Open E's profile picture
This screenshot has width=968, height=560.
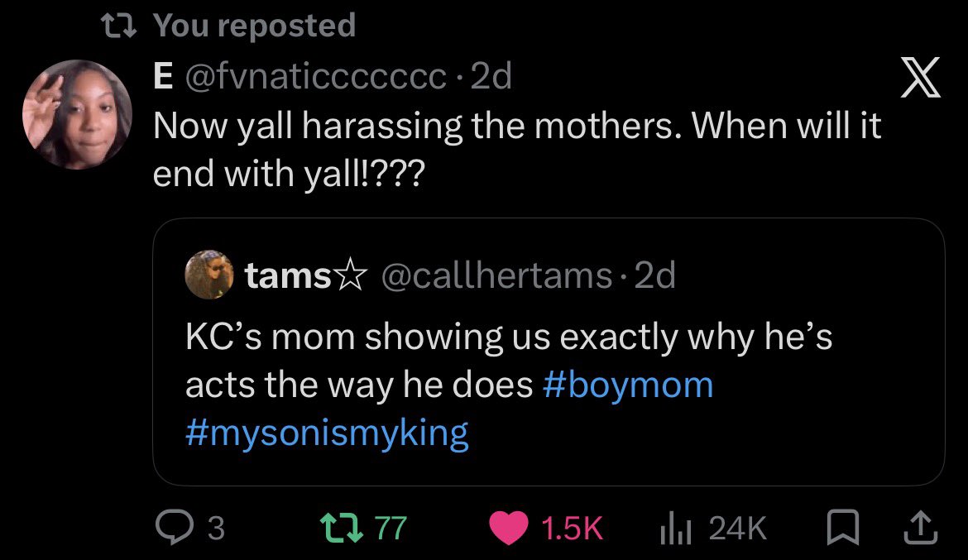click(77, 115)
